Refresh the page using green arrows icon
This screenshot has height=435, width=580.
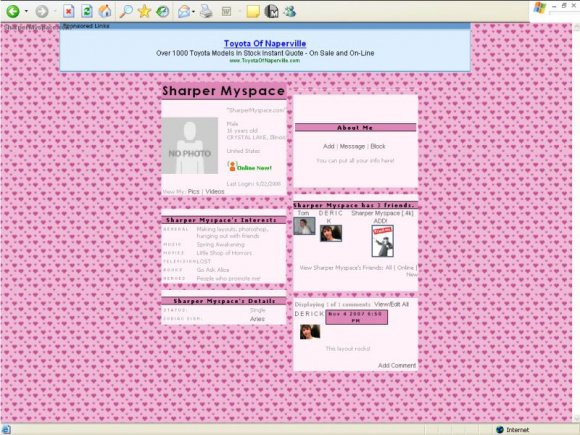(x=87, y=11)
